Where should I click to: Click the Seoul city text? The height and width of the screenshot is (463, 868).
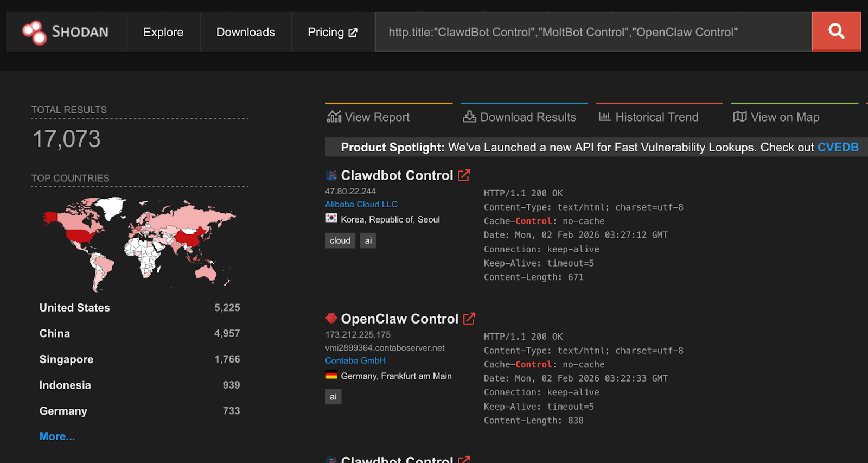[429, 219]
